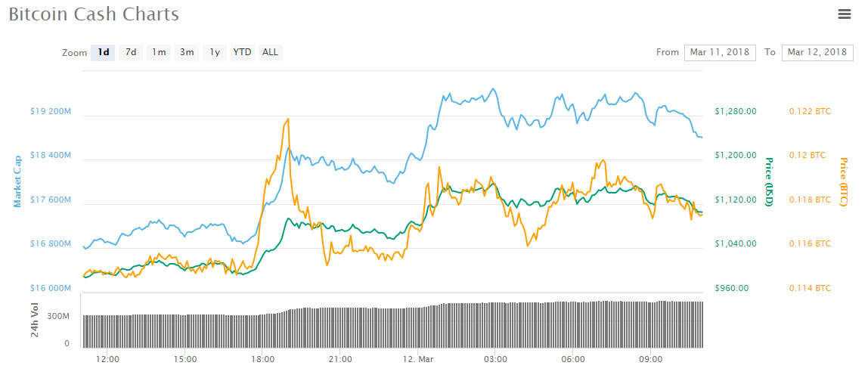Click the From date field

[719, 52]
